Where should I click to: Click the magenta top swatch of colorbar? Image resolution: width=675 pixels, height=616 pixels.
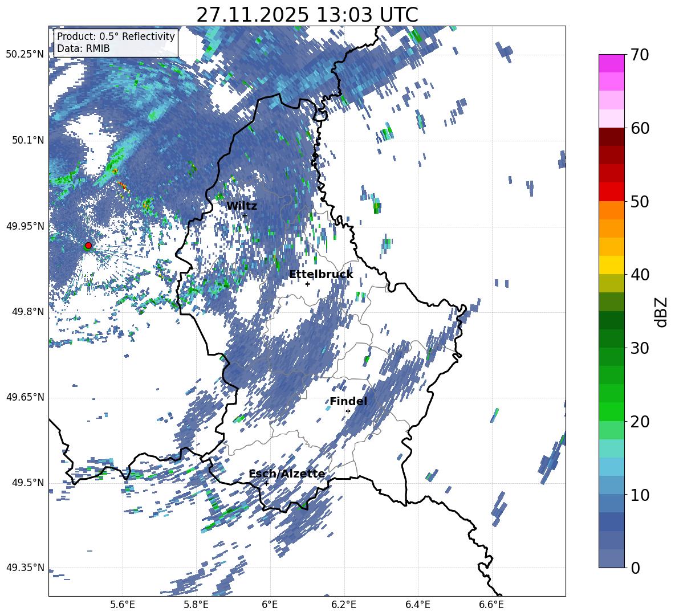[x=611, y=64]
